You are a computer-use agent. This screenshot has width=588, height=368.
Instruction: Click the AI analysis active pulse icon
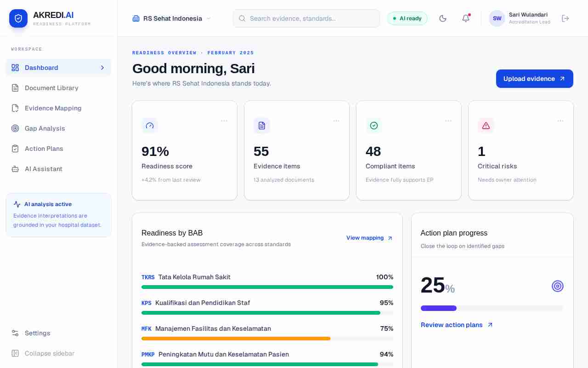click(x=17, y=204)
